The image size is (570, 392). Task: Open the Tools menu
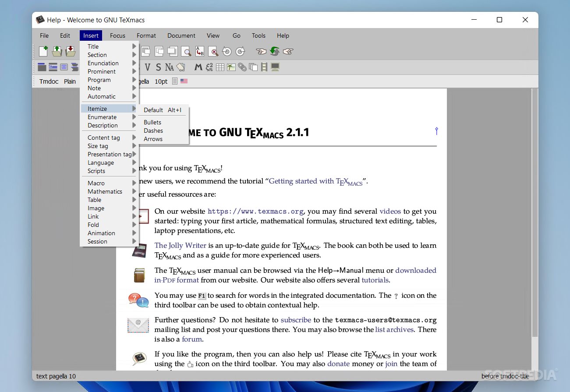258,35
